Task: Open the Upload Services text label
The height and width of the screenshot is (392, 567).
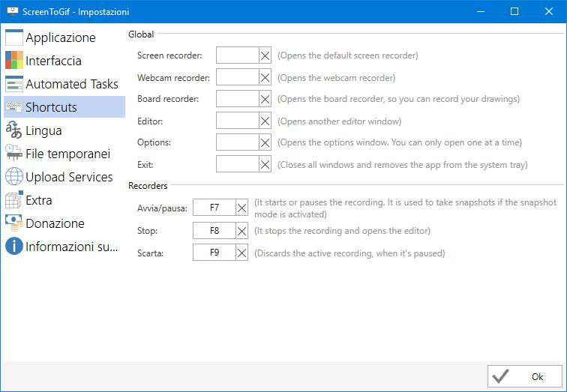Action: coord(69,177)
